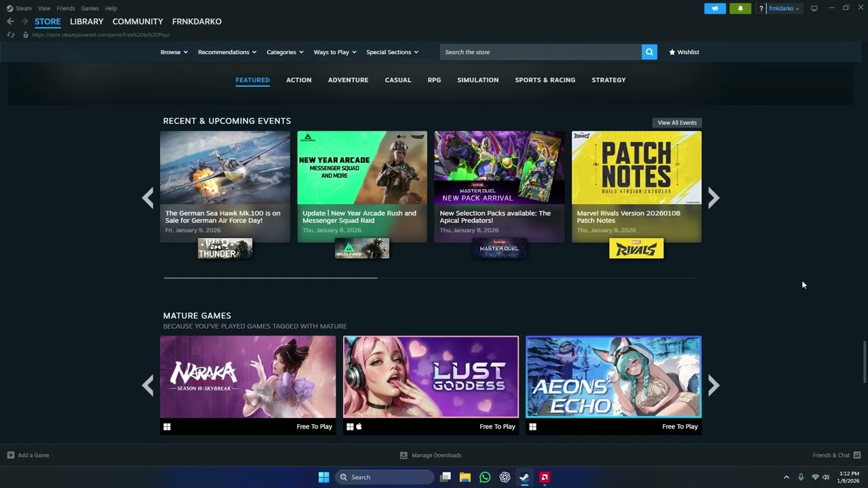The width and height of the screenshot is (868, 488).
Task: Open the Wishlist link
Action: (684, 52)
